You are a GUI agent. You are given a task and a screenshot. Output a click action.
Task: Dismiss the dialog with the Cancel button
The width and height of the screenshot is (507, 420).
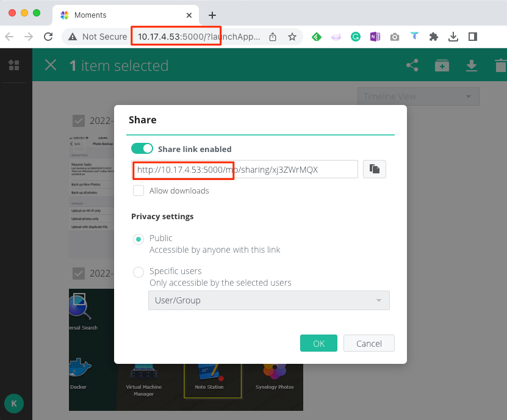tap(369, 343)
